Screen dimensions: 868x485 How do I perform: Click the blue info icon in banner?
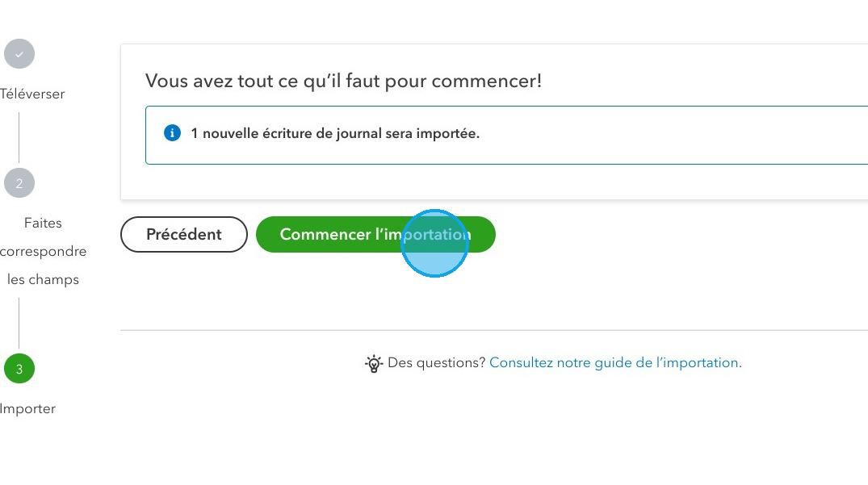[x=172, y=133]
